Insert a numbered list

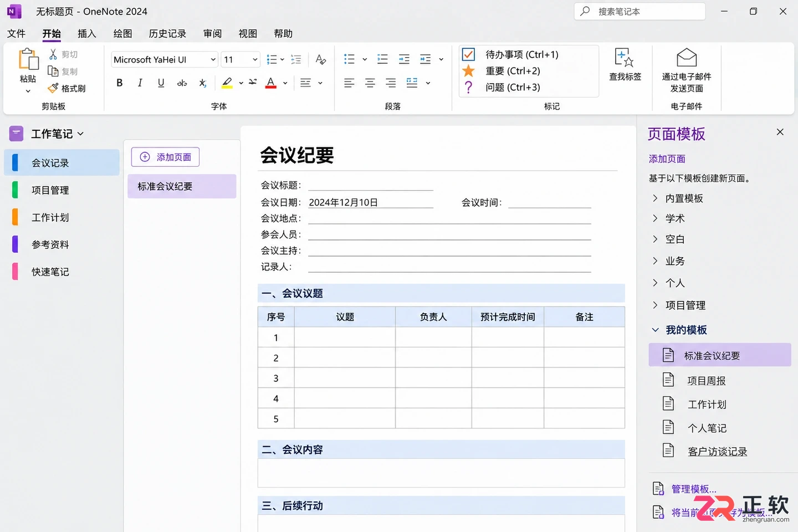382,59
